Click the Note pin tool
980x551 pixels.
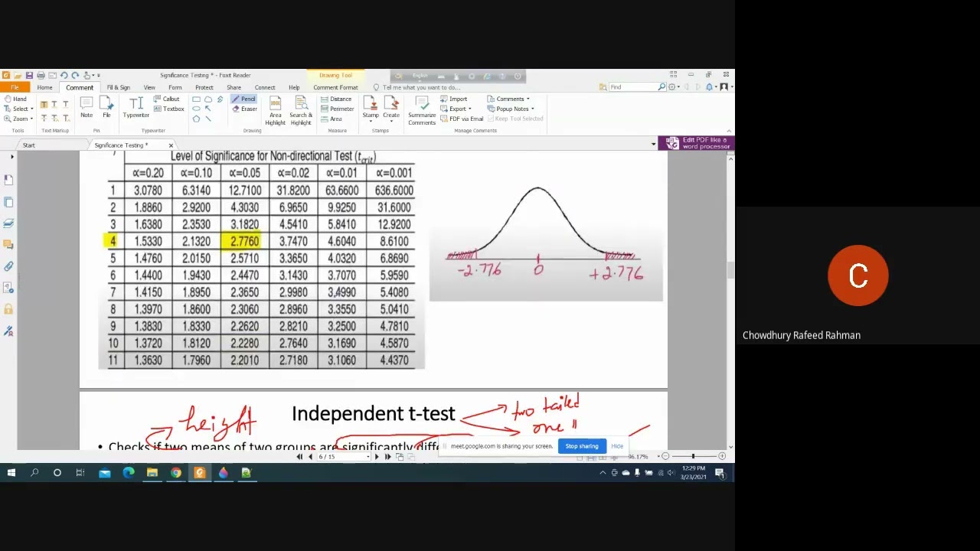pyautogui.click(x=87, y=108)
